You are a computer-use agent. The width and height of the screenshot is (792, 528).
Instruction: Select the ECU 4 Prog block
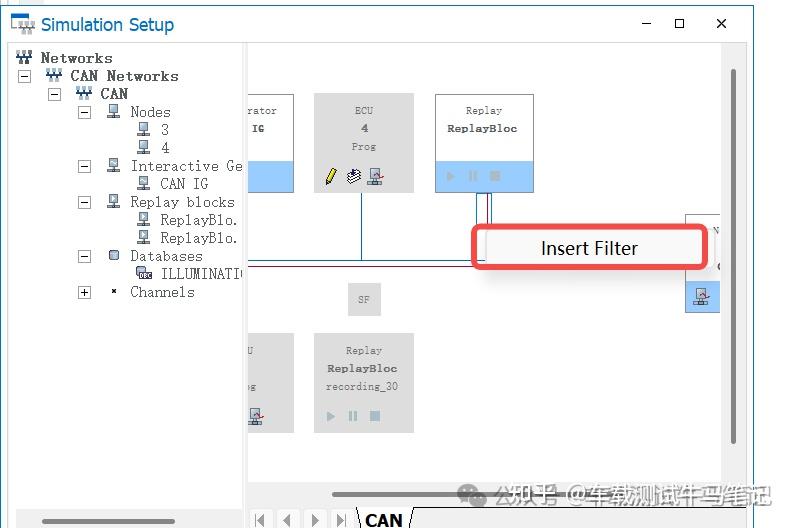click(x=364, y=143)
